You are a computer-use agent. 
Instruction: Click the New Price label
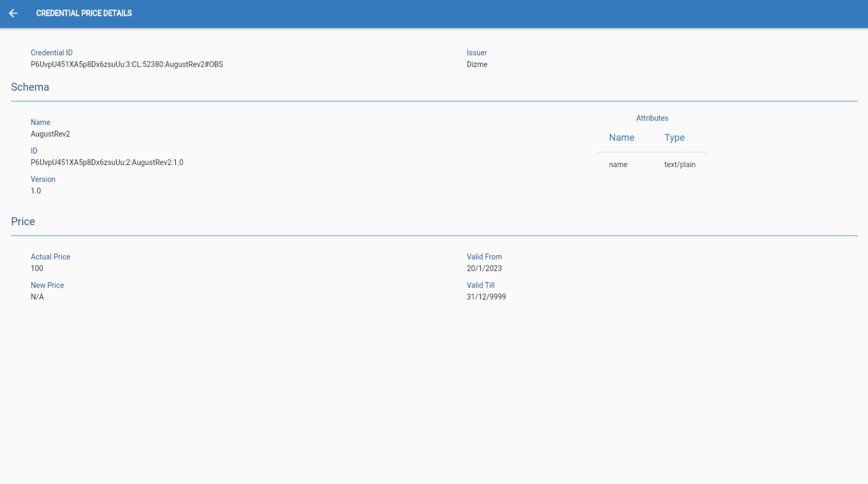tap(47, 285)
